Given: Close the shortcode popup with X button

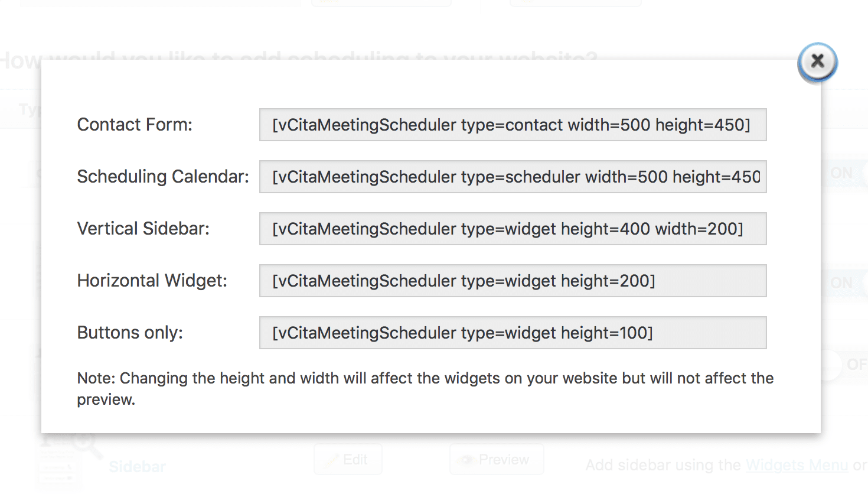Looking at the screenshot, I should point(817,61).
